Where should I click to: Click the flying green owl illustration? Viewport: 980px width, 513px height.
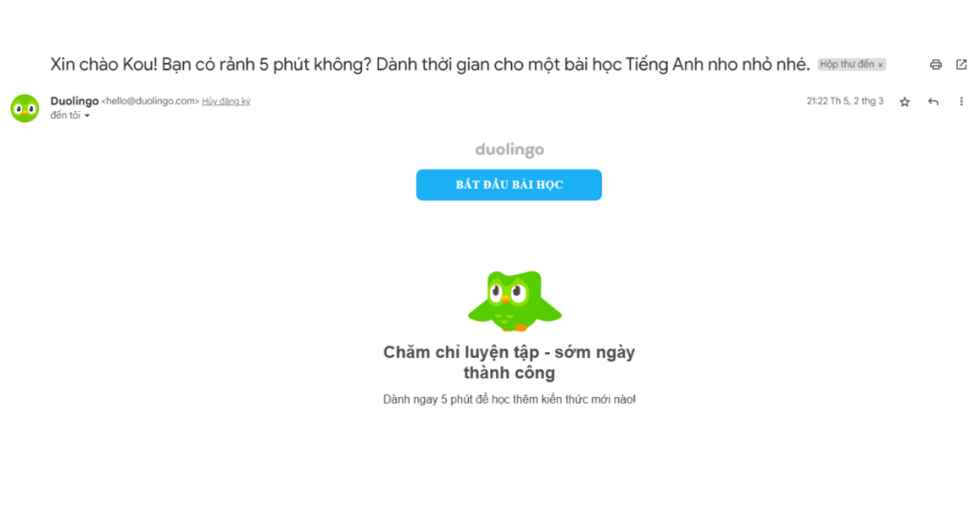514,301
